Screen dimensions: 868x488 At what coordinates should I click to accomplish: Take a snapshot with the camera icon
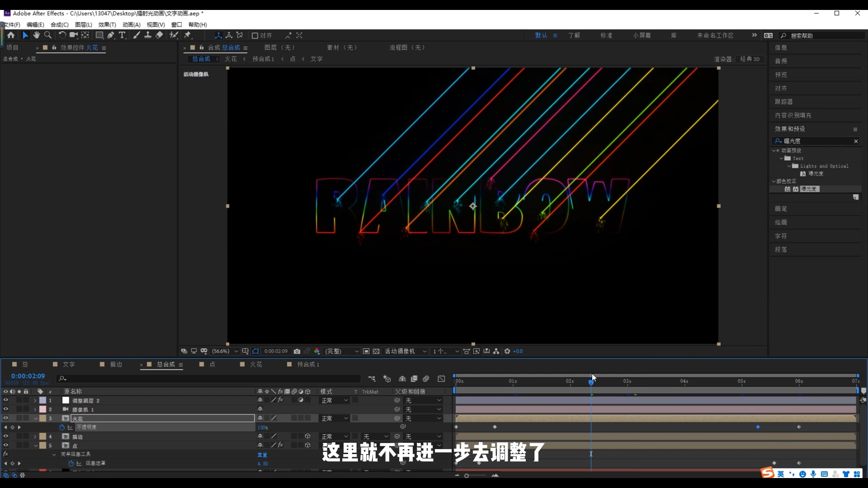tap(297, 351)
